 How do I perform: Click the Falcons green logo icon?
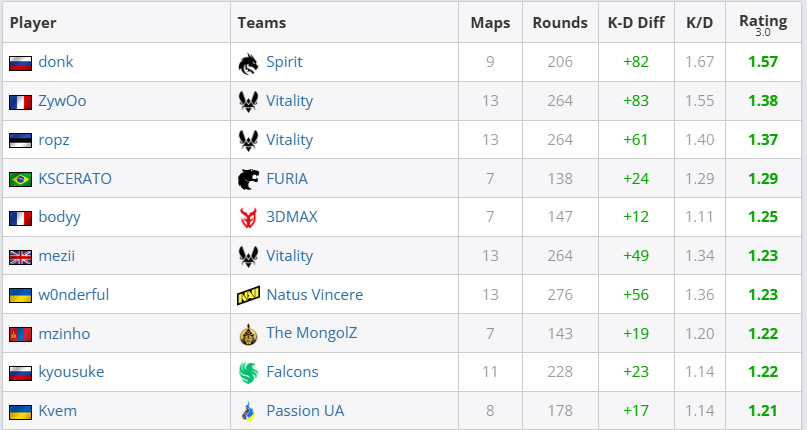[248, 372]
